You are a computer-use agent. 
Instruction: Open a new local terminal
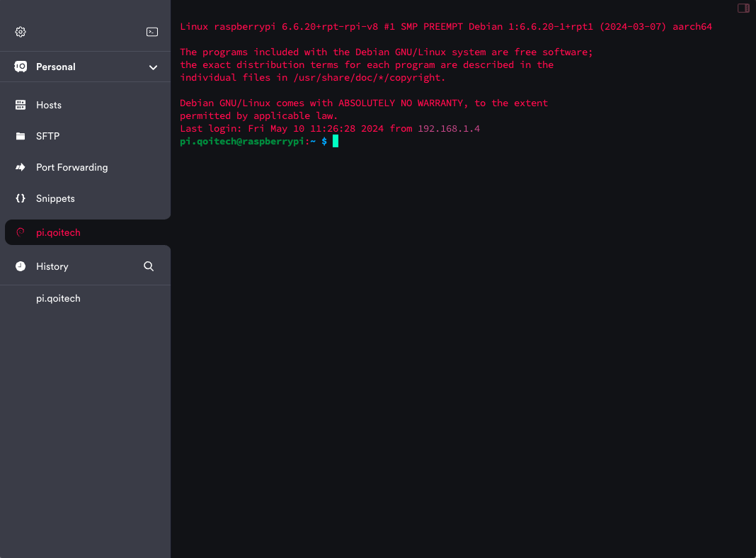[151, 31]
